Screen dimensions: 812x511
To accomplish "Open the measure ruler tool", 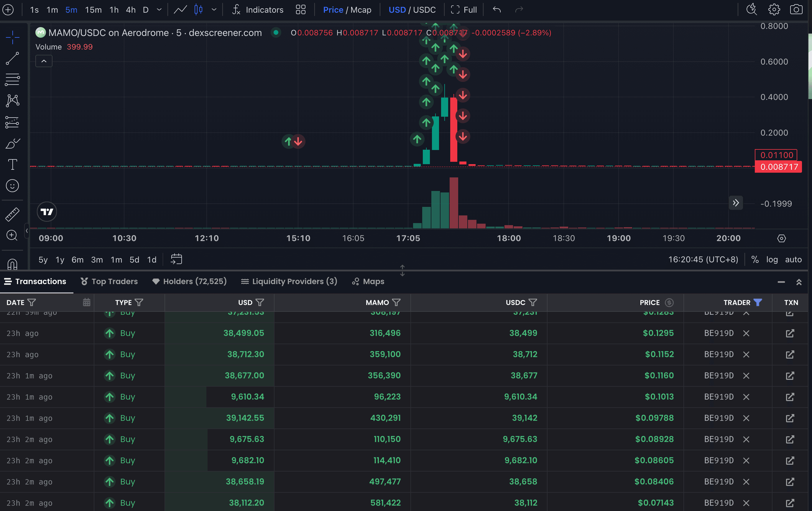I will (x=12, y=214).
